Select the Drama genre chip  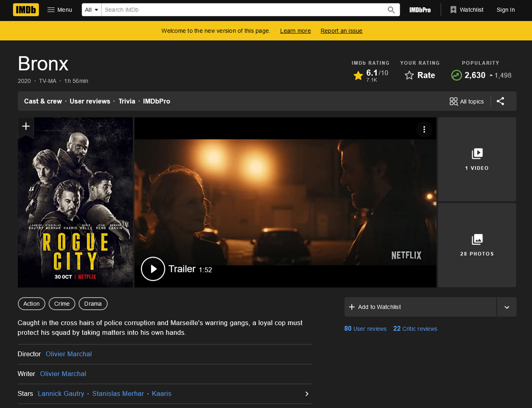[93, 303]
